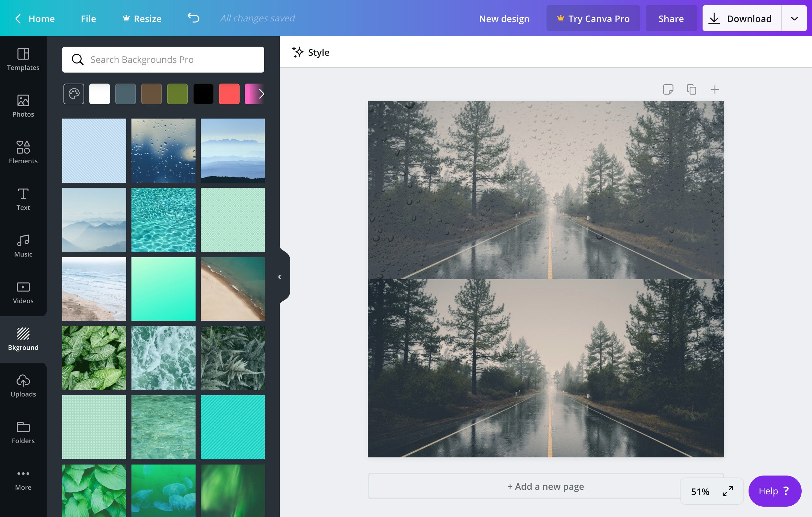Screen dimensions: 812x517
Task: Click the Home menu item
Action: [41, 18]
